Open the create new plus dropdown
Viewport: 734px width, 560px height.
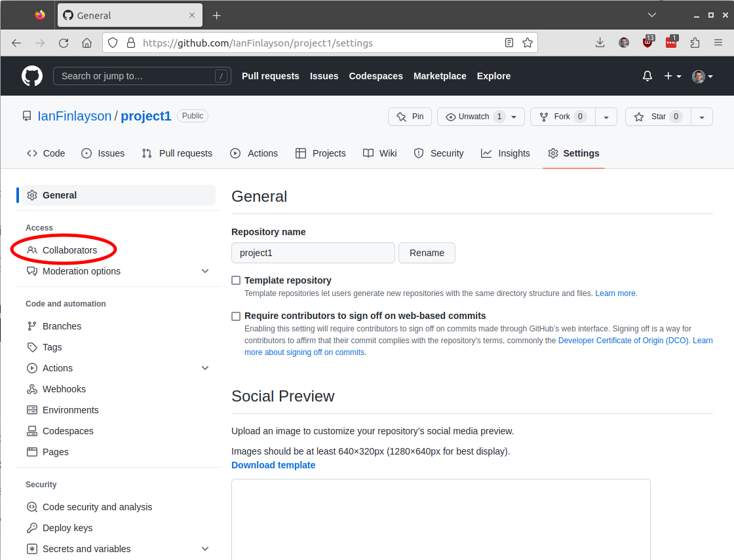pyautogui.click(x=672, y=76)
